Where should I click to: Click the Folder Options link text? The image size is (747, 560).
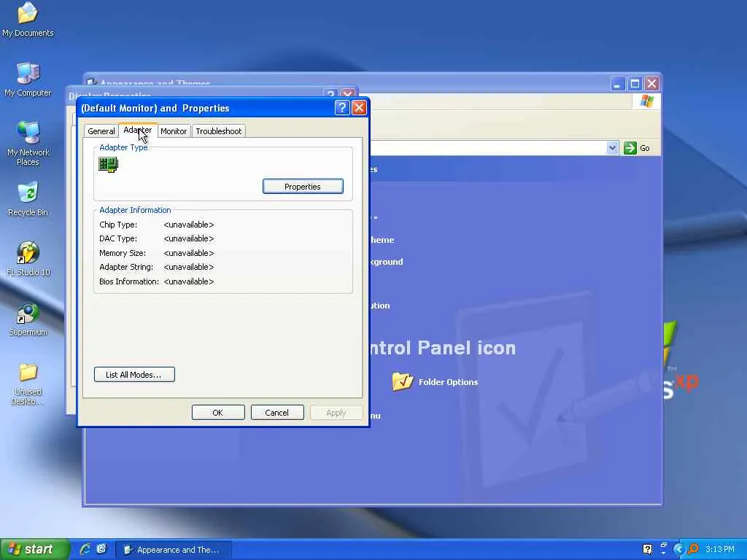[448, 382]
